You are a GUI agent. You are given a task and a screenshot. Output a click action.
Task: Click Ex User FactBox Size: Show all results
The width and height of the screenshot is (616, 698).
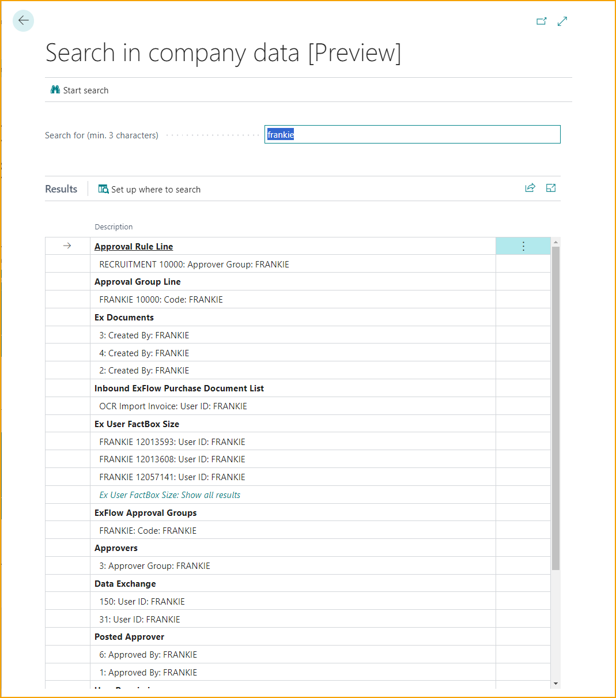tap(169, 495)
